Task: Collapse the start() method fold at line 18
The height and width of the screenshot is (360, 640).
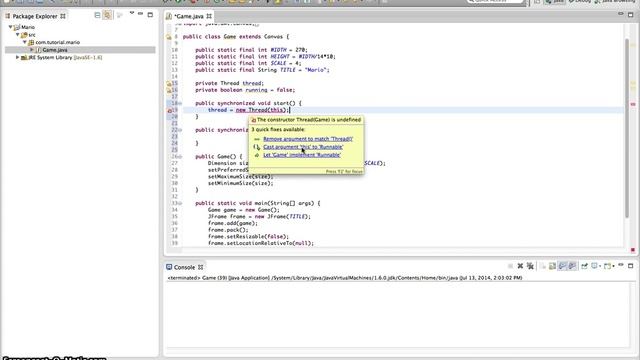Action: tap(180, 103)
